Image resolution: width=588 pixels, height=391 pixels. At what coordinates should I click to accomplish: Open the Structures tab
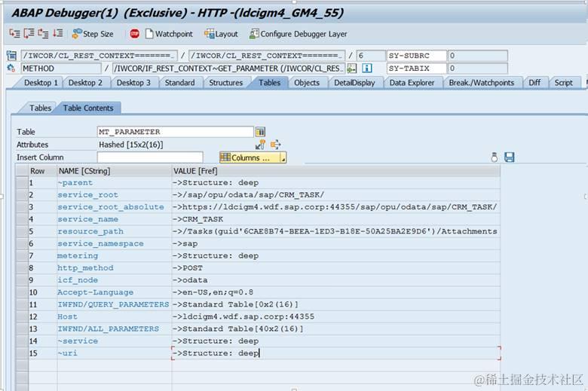click(x=225, y=83)
